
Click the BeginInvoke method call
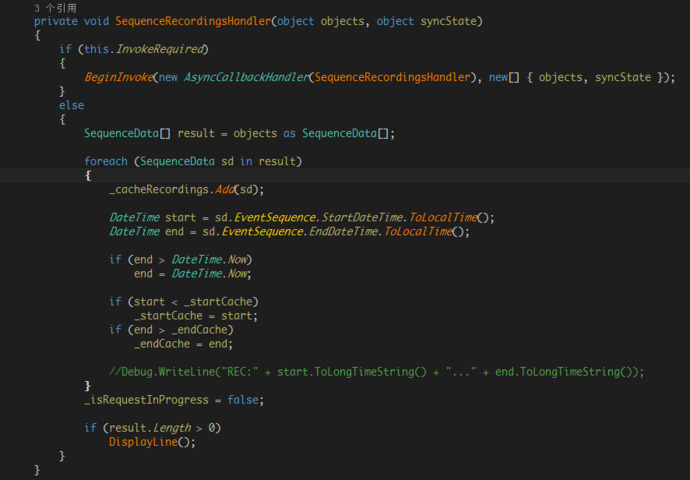point(118,77)
